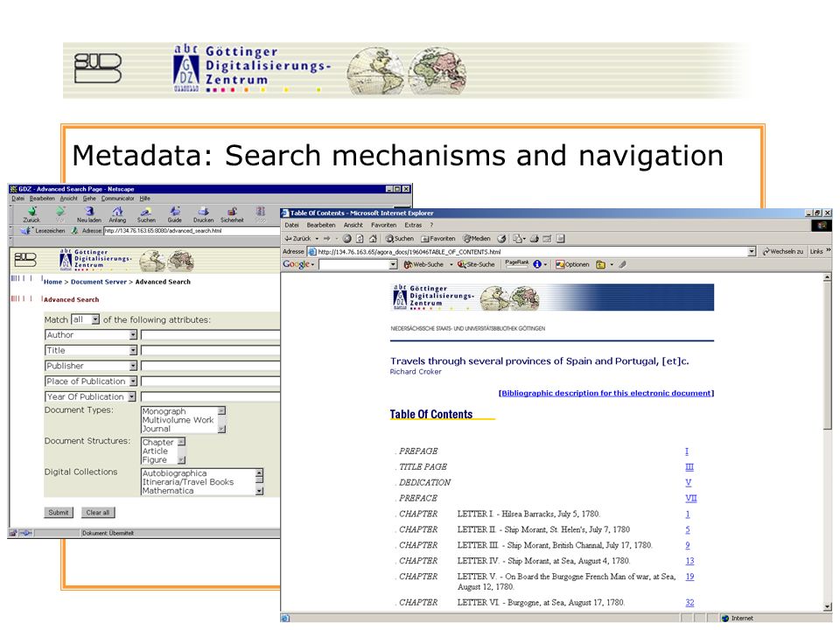The width and height of the screenshot is (840, 630).
Task: Open Favoriten toolbar button in Internet Explorer
Action: (x=438, y=238)
